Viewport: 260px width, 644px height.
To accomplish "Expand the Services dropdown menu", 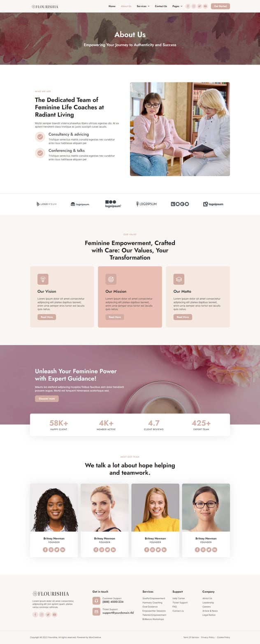I will 143,6.
